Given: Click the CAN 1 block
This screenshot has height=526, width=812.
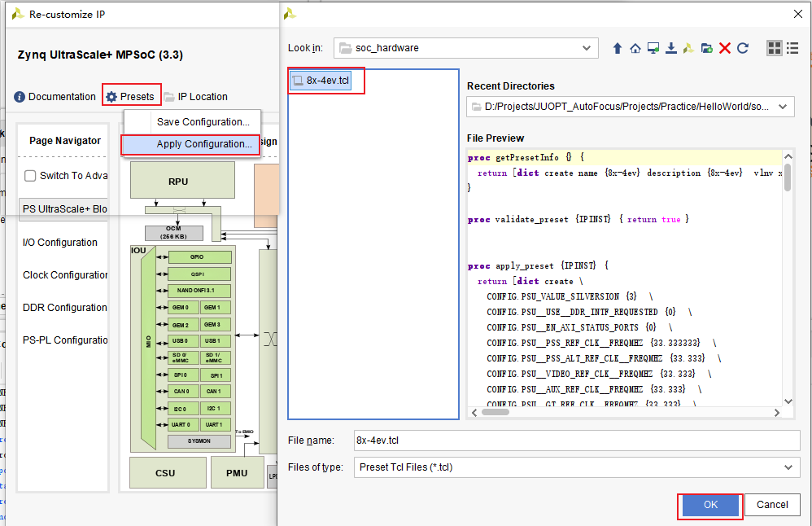Looking at the screenshot, I should click(216, 392).
